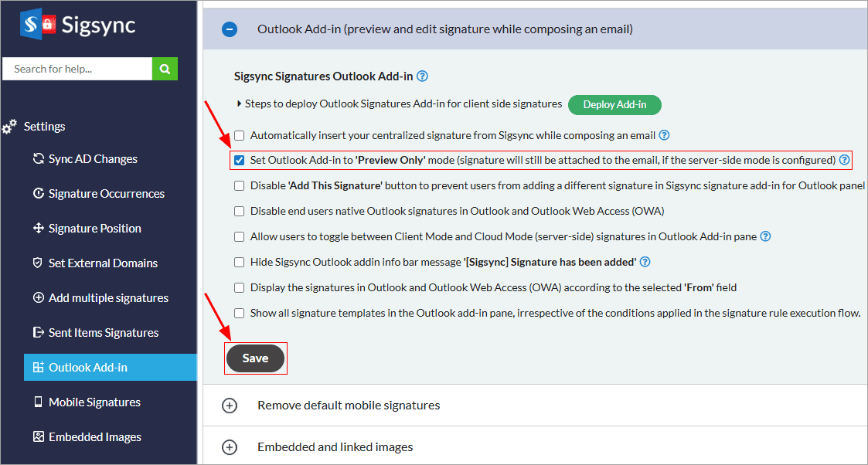Click the Sigsync logo icon
The height and width of the screenshot is (465, 868).
click(40, 24)
